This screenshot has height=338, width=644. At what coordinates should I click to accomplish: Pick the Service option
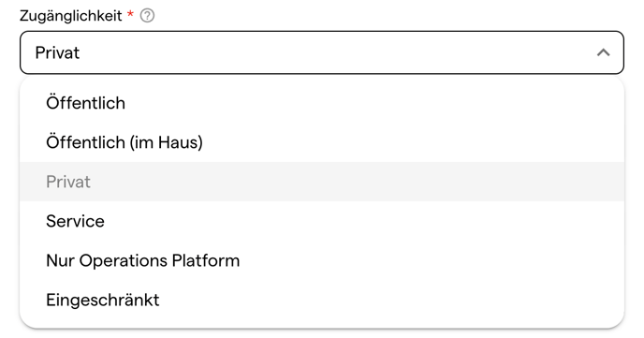[x=322, y=221]
